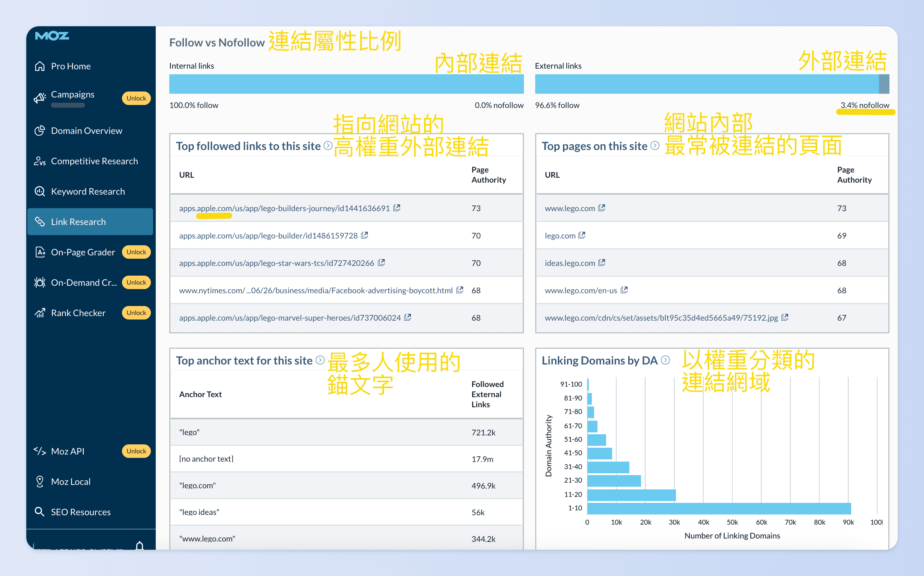Select the Moz Local location pin icon

(40, 481)
